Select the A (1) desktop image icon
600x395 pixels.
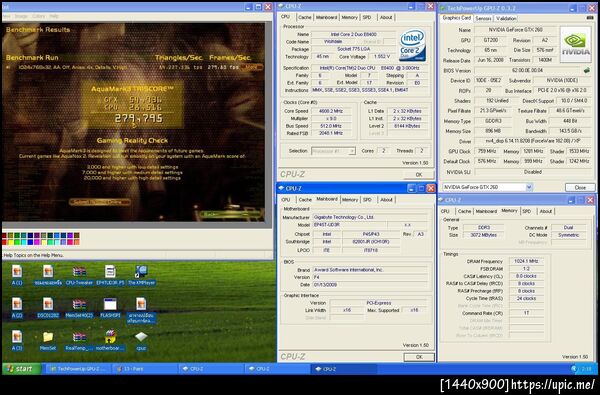tap(17, 275)
